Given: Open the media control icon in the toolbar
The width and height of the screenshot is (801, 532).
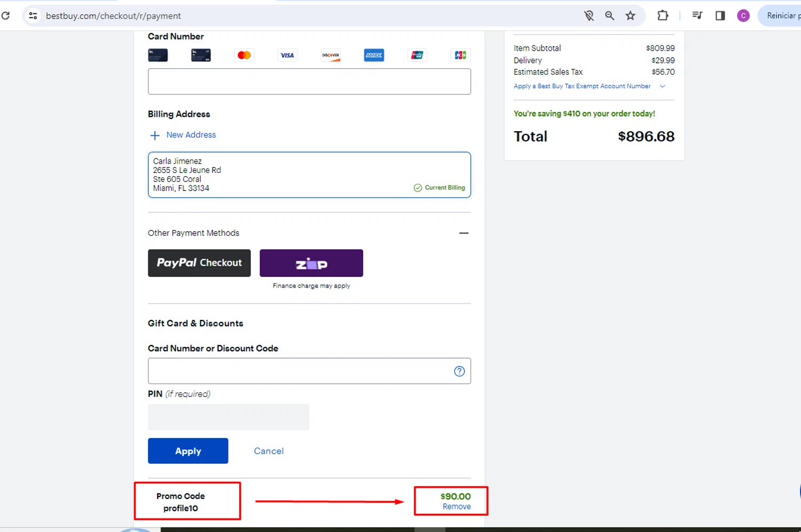Looking at the screenshot, I should (697, 15).
